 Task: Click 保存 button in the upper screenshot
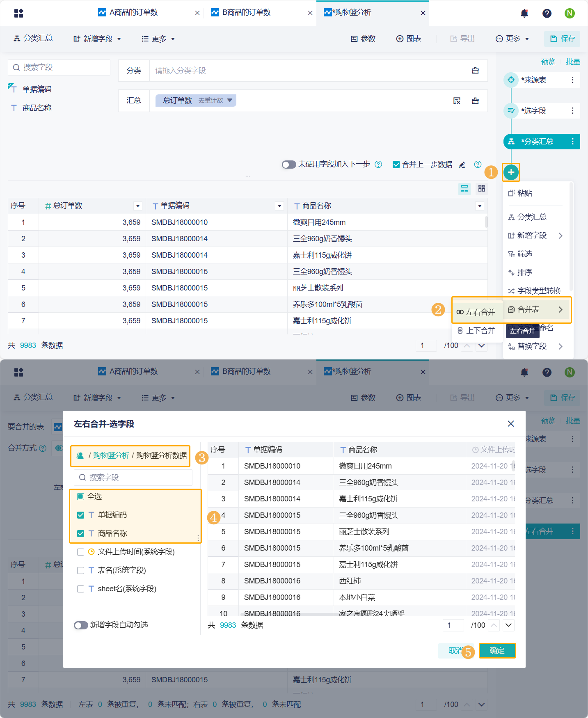tap(563, 39)
